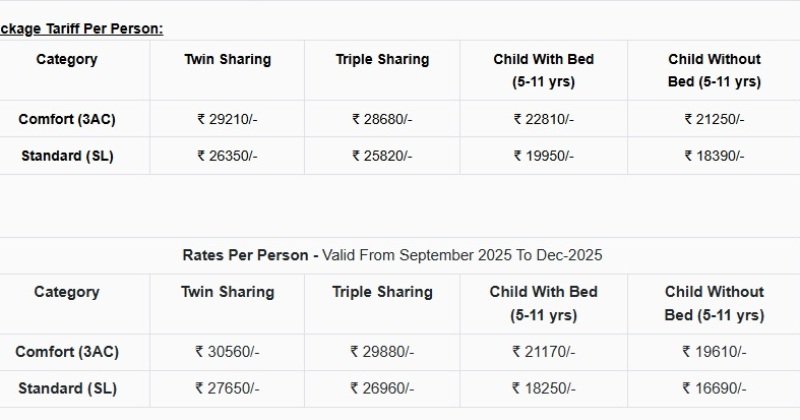Select Comfort (3AC) row label beside ₹ 30560/-

tap(67, 352)
